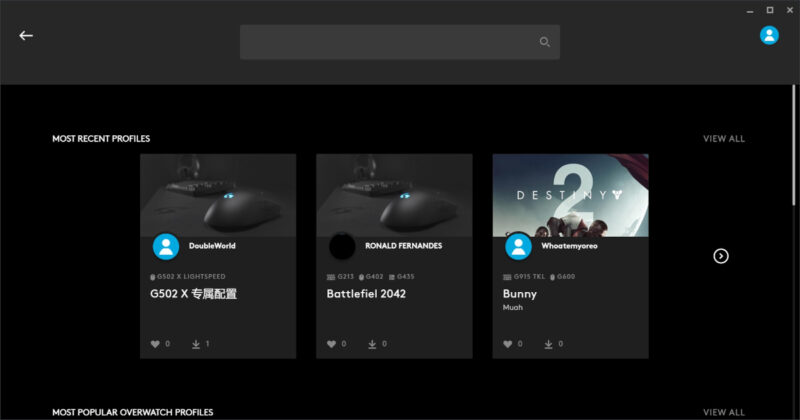Open the account profile icon in the top right

pos(769,35)
